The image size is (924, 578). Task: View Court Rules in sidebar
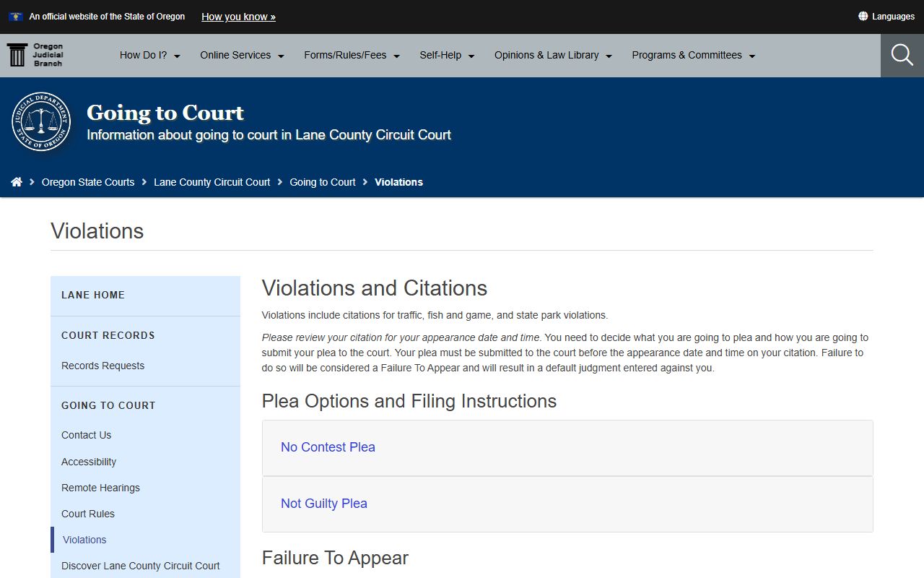(x=88, y=514)
